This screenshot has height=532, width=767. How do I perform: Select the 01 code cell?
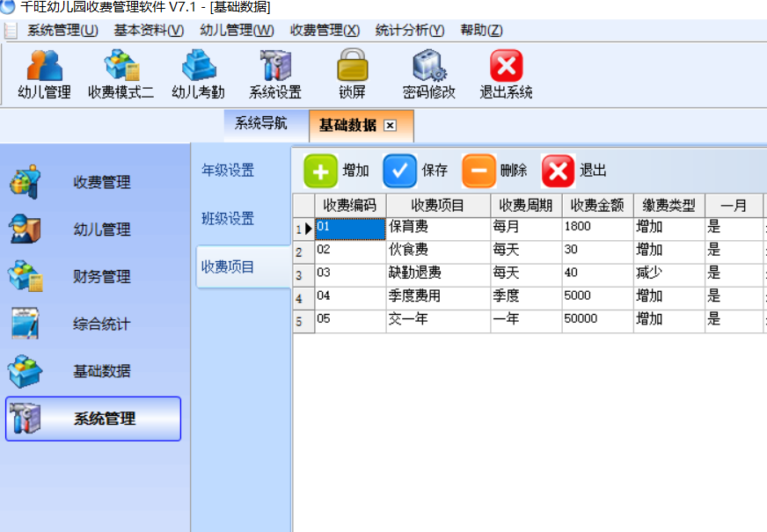(x=350, y=229)
